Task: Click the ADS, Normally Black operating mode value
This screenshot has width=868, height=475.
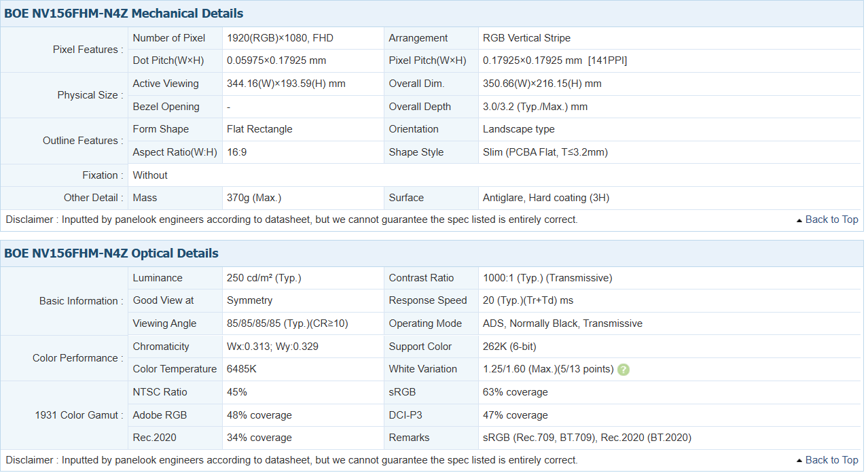Action: click(562, 323)
